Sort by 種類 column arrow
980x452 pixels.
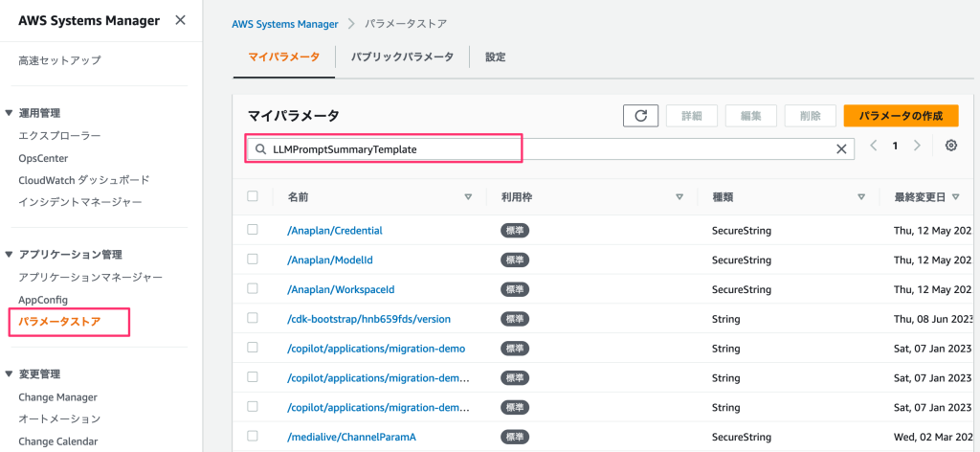click(x=861, y=197)
